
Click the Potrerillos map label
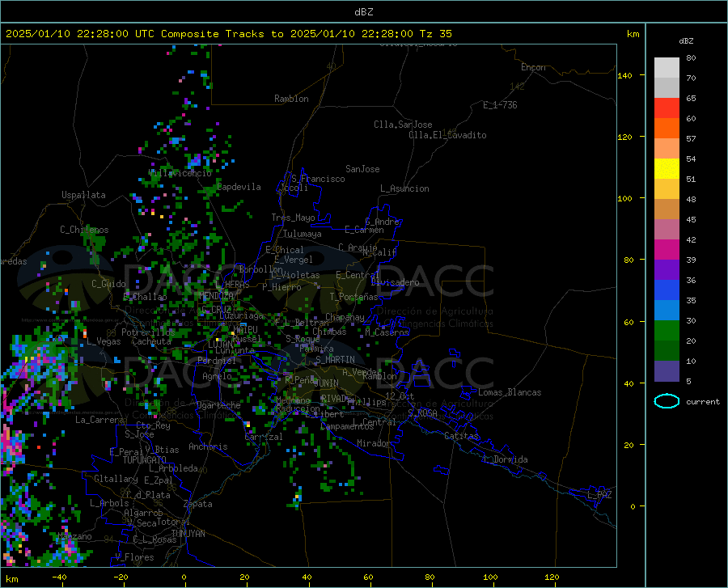click(x=148, y=332)
